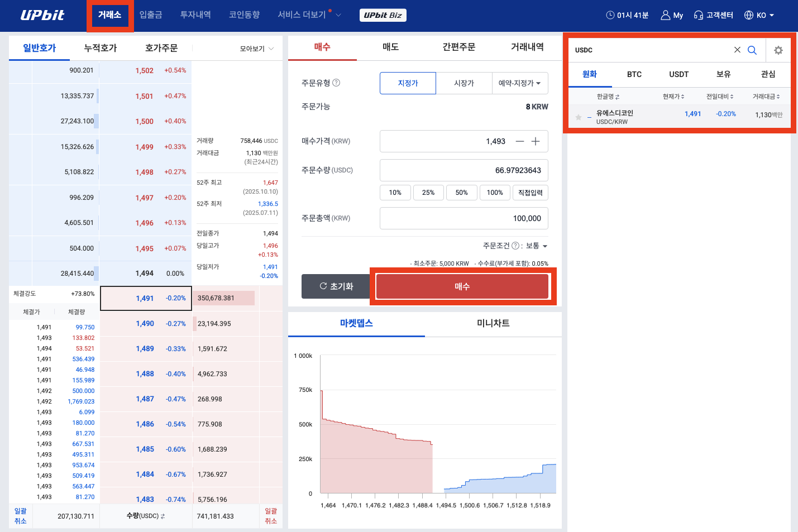Open My account user icon
This screenshot has width=798, height=532.
coord(665,15)
